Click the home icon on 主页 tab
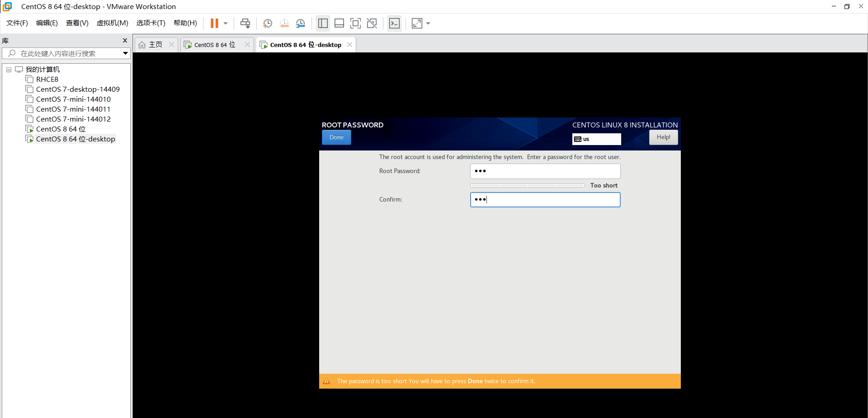This screenshot has width=868, height=418. coord(142,45)
